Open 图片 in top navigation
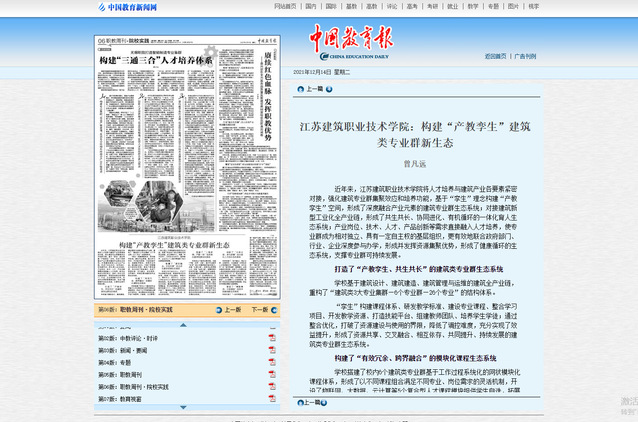Screen dimensions: 638x422 pyautogui.click(x=513, y=6)
